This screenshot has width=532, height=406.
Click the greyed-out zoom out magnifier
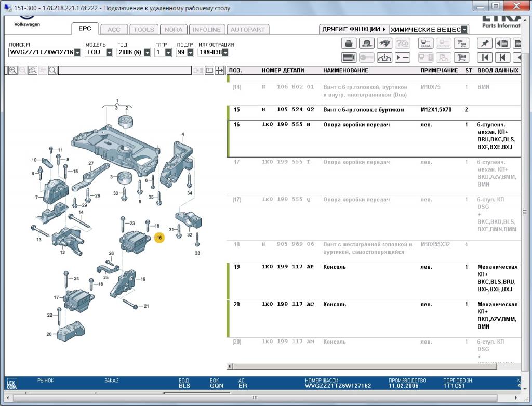(23, 70)
